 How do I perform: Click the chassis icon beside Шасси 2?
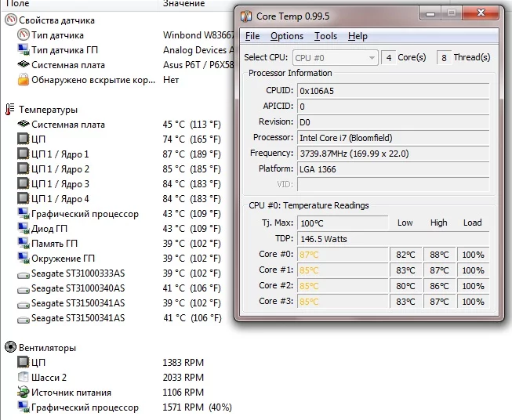click(24, 377)
